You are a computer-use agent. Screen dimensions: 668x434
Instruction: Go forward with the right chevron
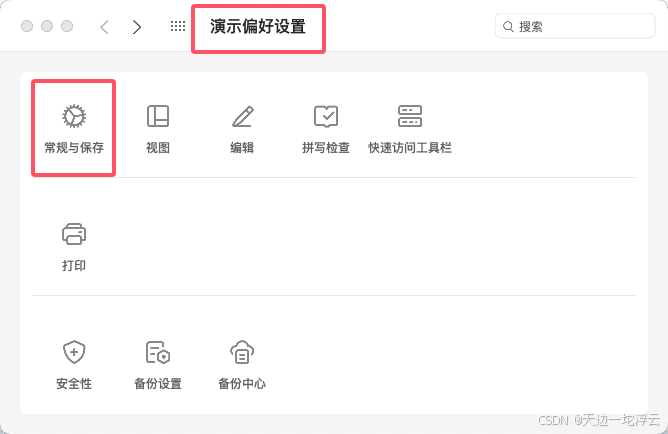137,27
